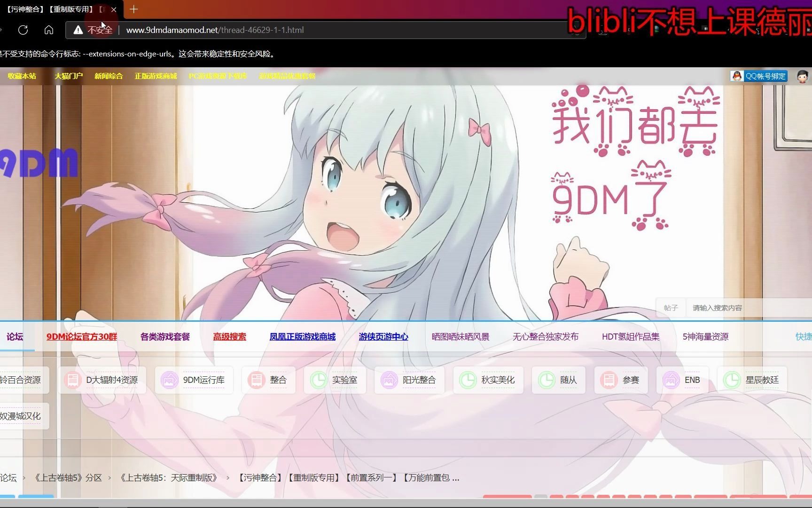The height and width of the screenshot is (508, 812).
Task: Open the 阳光整合 quick link icon
Action: [389, 380]
